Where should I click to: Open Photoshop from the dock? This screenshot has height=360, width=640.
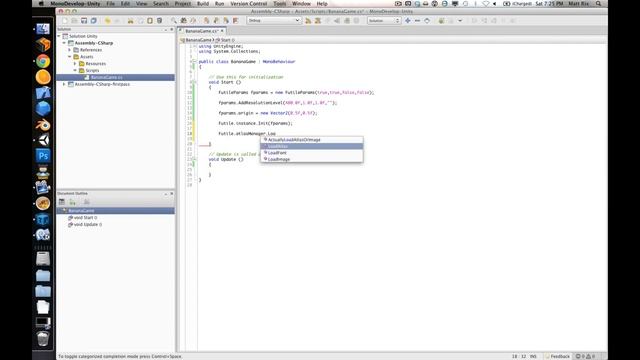43,156
